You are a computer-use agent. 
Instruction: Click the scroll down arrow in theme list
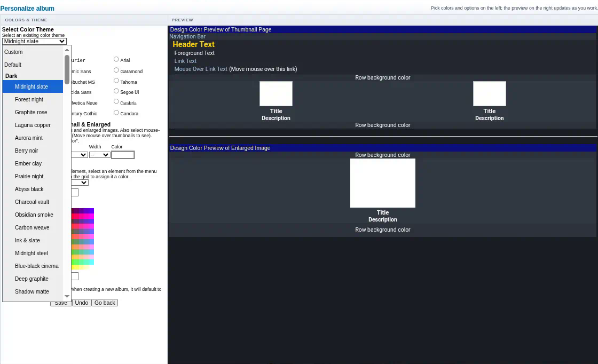[67, 296]
